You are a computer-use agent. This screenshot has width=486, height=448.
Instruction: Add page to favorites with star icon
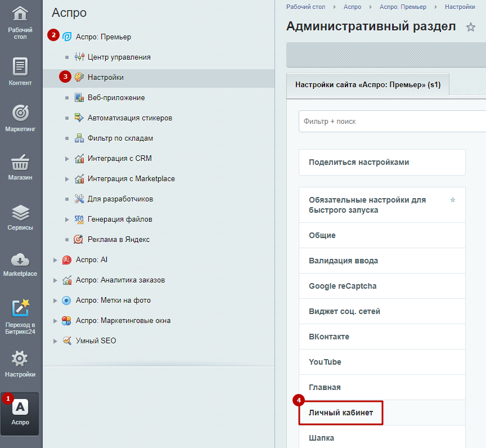click(470, 27)
